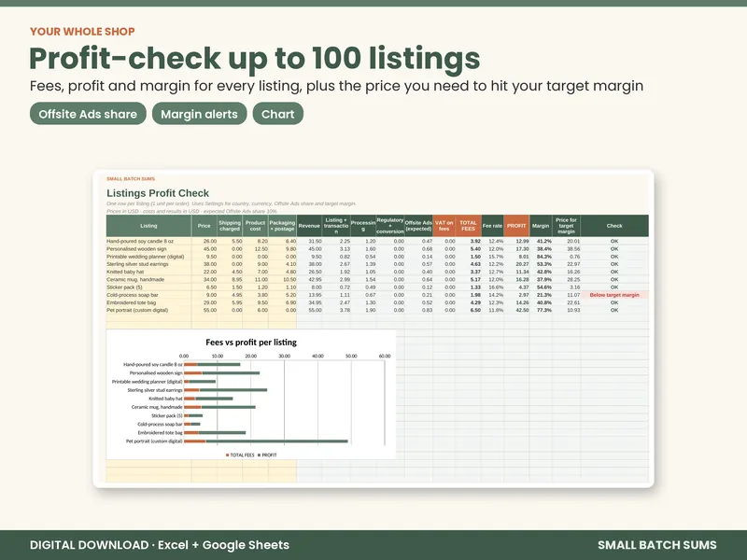Click the small orange 'SMALL BATCH SUMS' sheet label

point(131,179)
